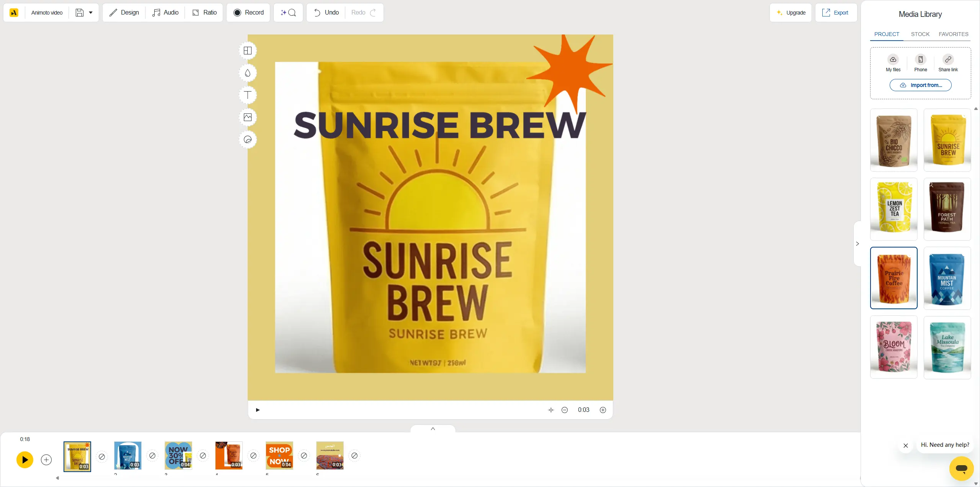This screenshot has width=980, height=487.
Task: Select timeline block 4 Prairie Fire
Action: (x=229, y=456)
